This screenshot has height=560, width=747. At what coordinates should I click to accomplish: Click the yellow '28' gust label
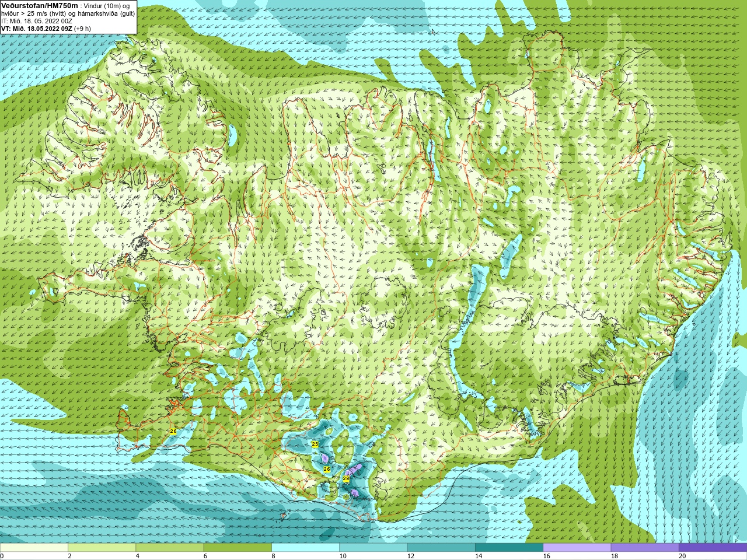[346, 478]
